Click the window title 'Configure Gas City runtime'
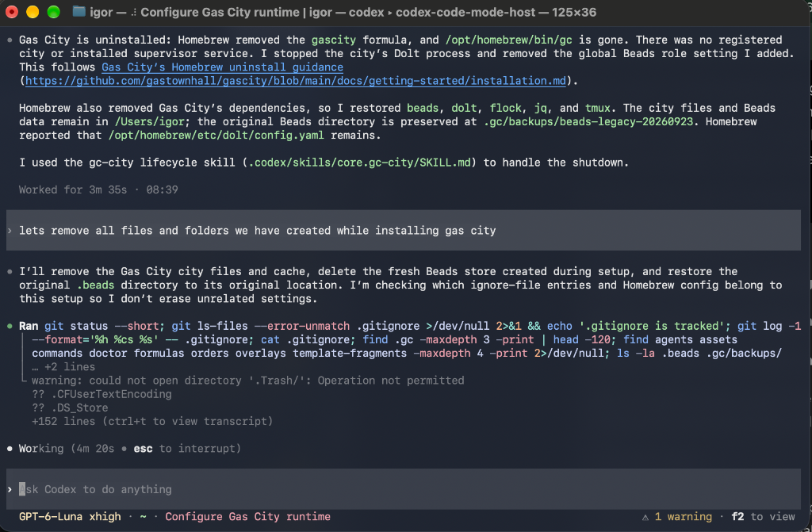Image resolution: width=812 pixels, height=532 pixels. 220,12
